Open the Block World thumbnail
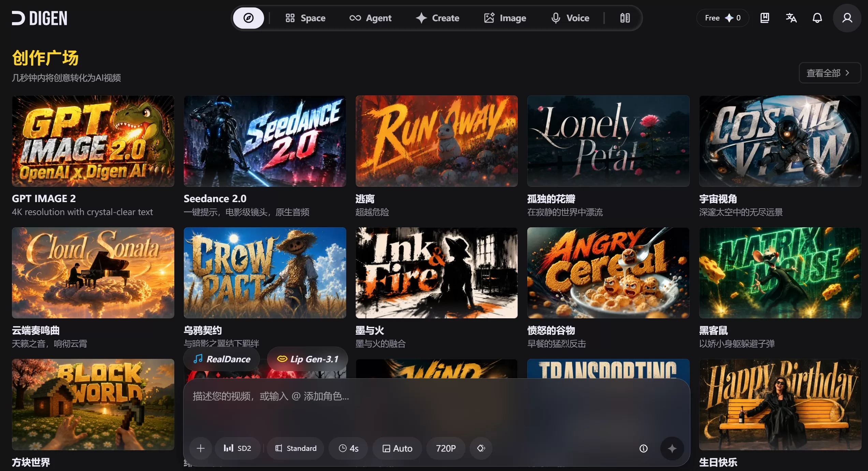This screenshot has height=471, width=868. 93,405
